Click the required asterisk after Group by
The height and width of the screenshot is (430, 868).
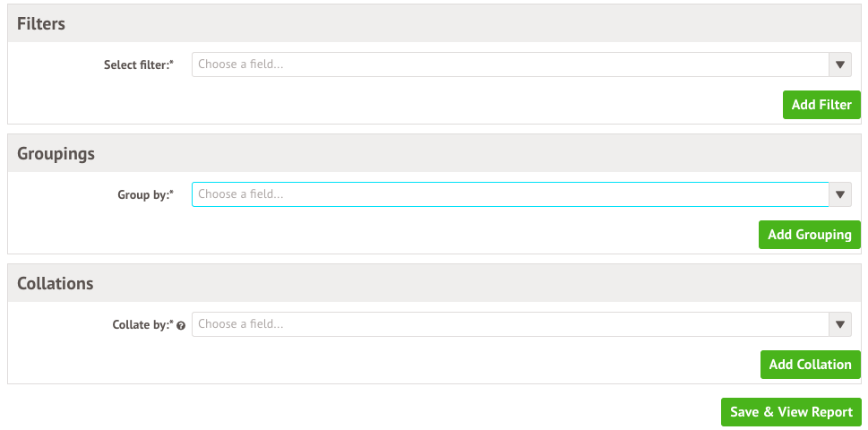coord(171,194)
